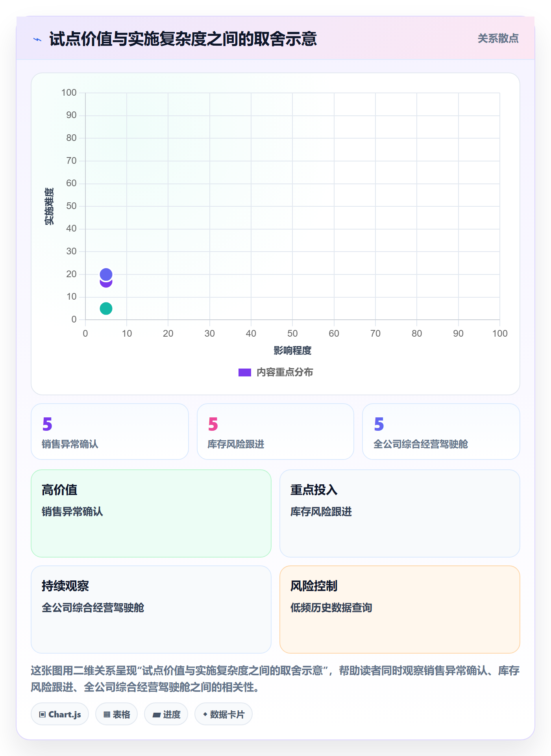
Task: Open the 销售异常确认 stat card
Action: click(x=110, y=432)
